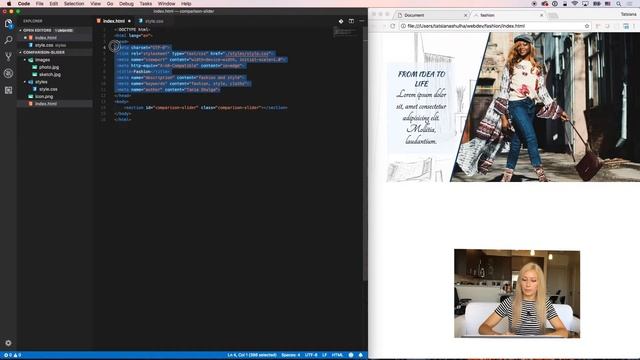Reload the page in the browser
This screenshot has width=640, height=360.
click(393, 26)
